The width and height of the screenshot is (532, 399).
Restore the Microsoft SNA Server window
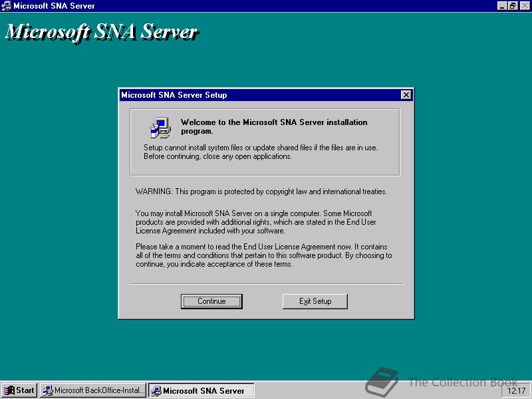pos(513,6)
